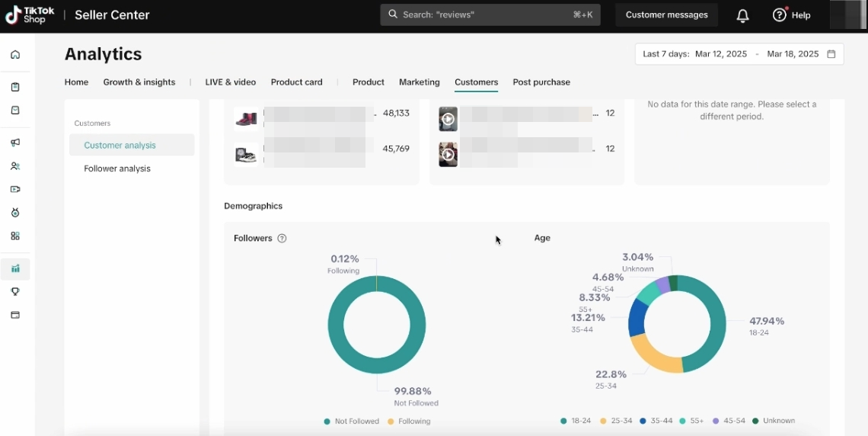The image size is (868, 436).
Task: Toggle the 18-24 age legend item
Action: pyautogui.click(x=575, y=421)
